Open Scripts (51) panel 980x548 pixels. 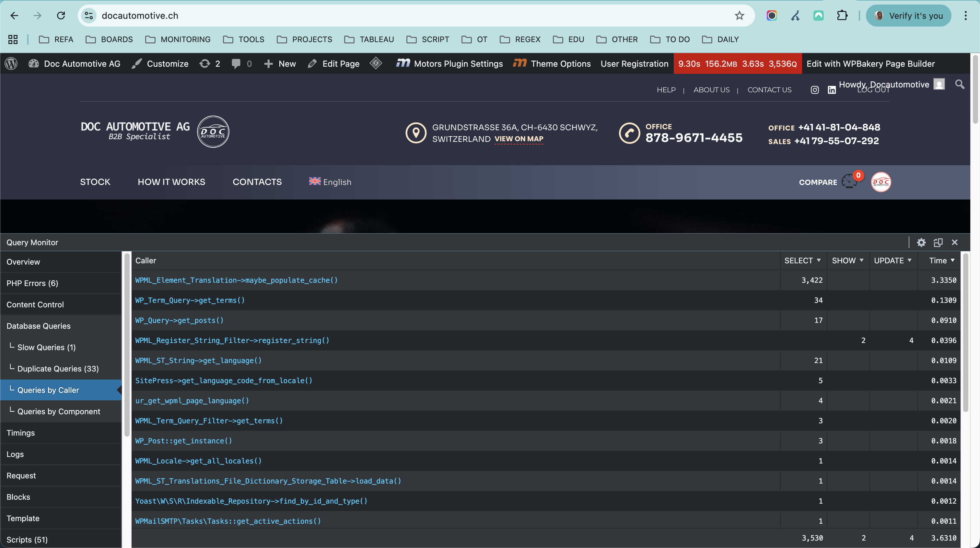pos(61,539)
